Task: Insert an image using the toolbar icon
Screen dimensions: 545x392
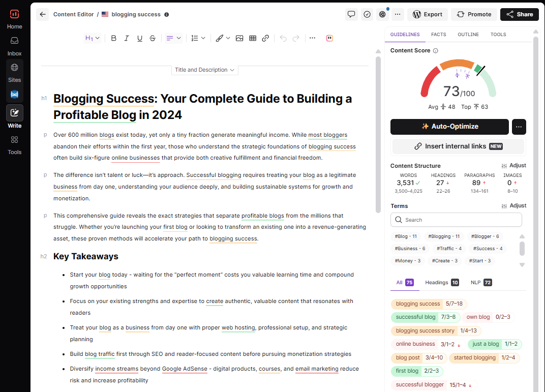Action: [x=239, y=38]
